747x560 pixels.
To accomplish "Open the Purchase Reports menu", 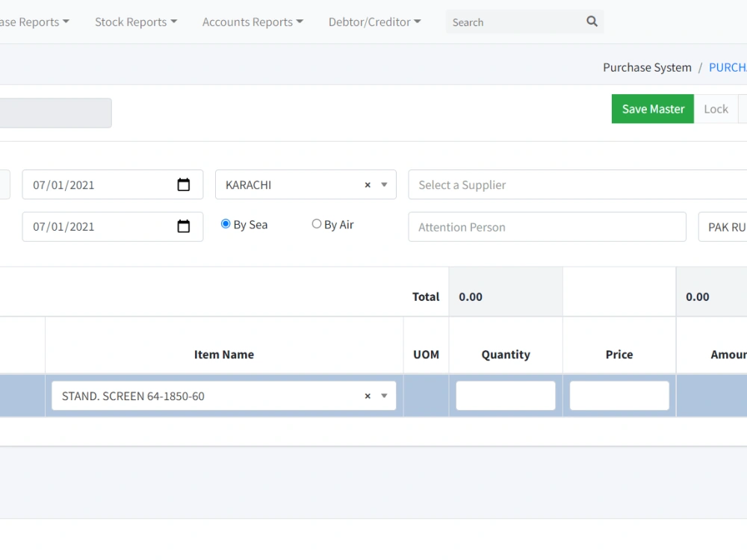I will coord(34,22).
